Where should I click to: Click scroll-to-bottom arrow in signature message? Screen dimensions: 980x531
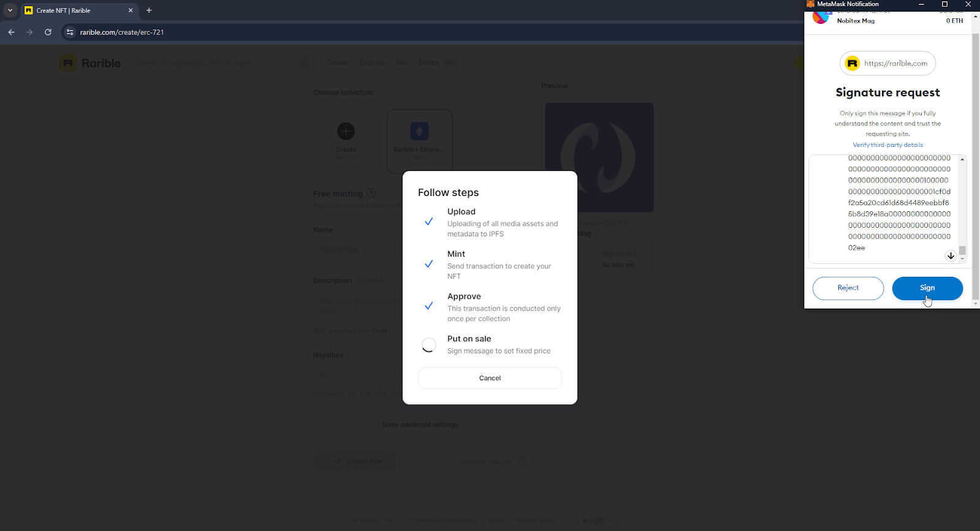click(950, 256)
